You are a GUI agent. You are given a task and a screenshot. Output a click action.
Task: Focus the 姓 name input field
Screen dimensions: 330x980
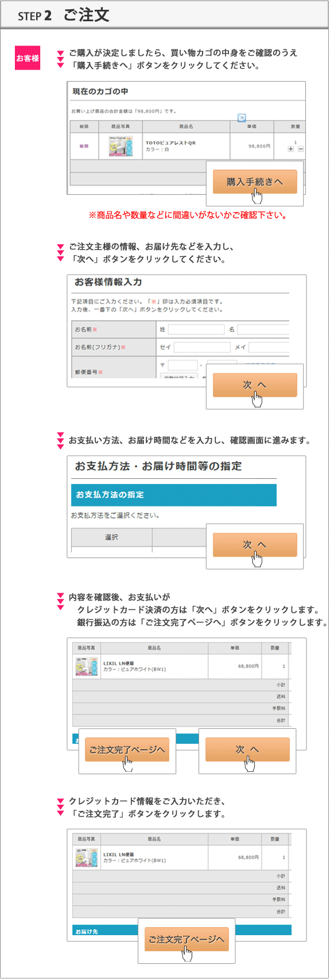coord(196,329)
